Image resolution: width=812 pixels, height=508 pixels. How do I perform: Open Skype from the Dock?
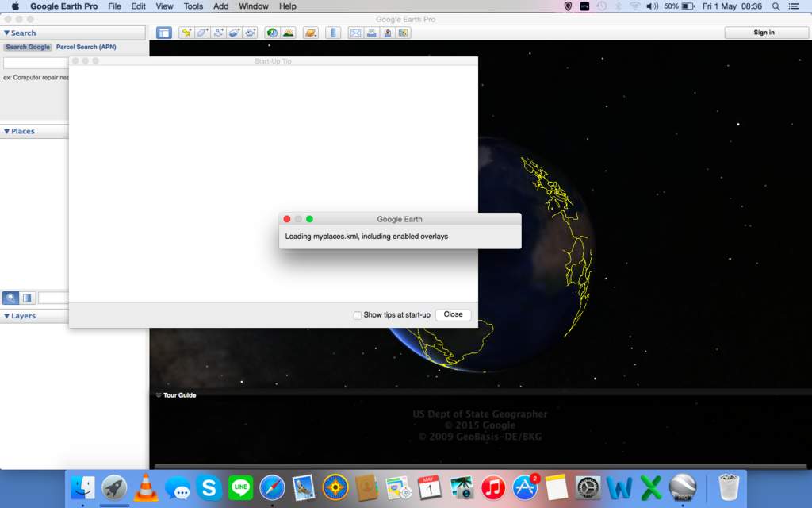[209, 488]
